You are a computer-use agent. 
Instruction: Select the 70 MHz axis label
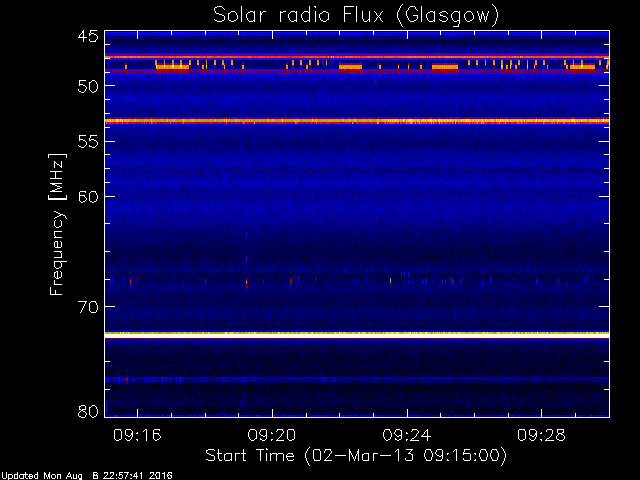[x=88, y=307]
